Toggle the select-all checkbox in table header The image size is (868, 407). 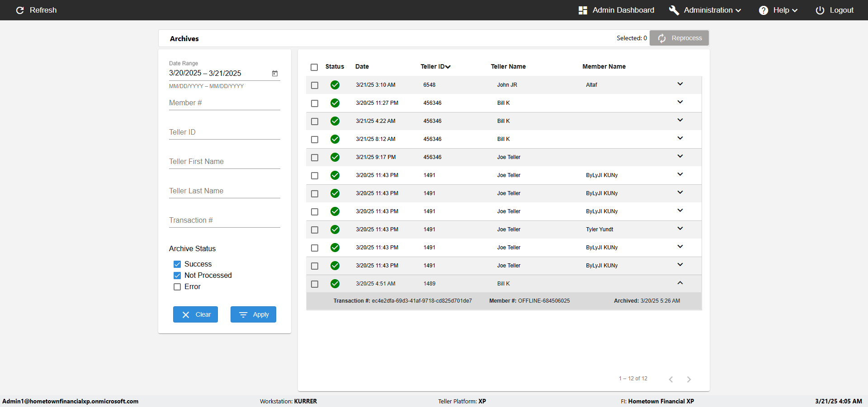314,67
